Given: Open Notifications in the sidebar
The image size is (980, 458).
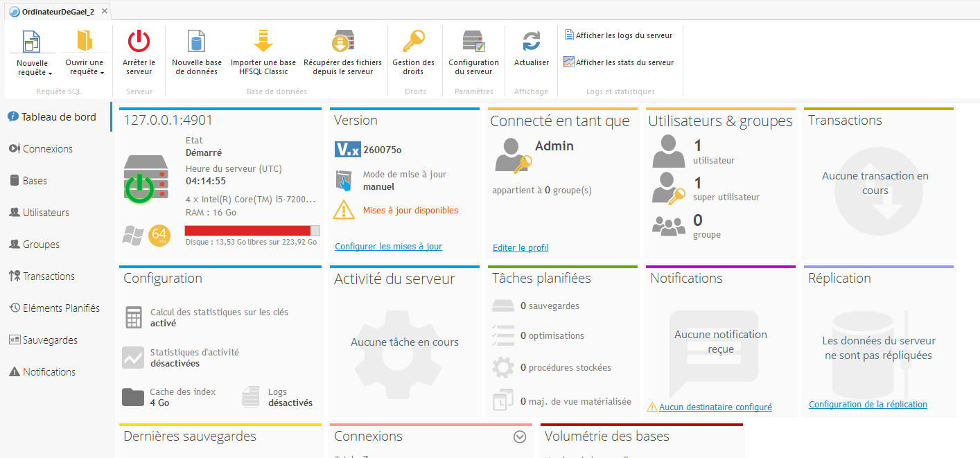Looking at the screenshot, I should click(42, 372).
